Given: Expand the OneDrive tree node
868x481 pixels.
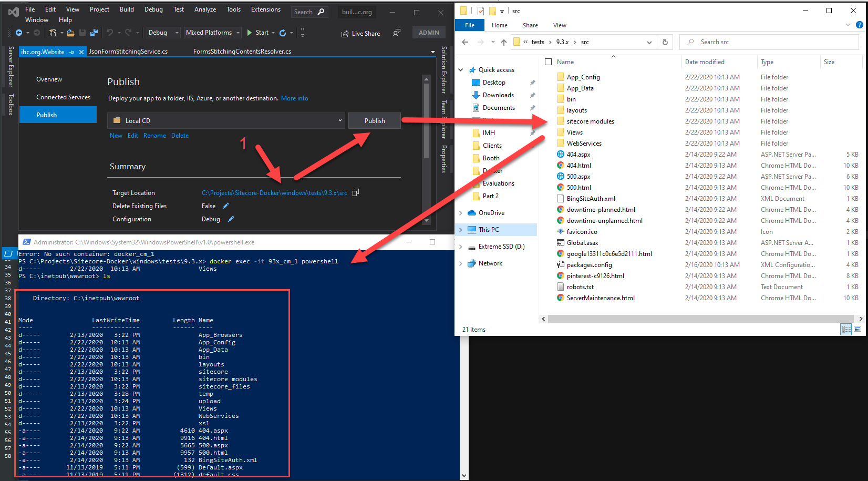Looking at the screenshot, I should point(461,213).
